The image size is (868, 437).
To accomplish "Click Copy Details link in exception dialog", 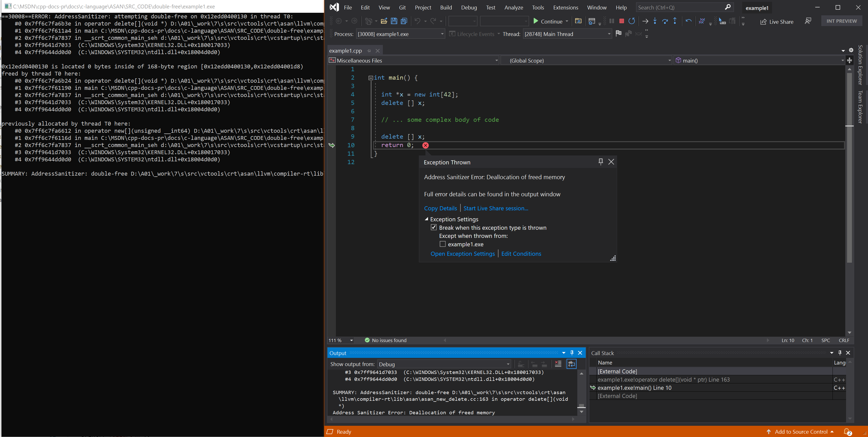I will 441,208.
